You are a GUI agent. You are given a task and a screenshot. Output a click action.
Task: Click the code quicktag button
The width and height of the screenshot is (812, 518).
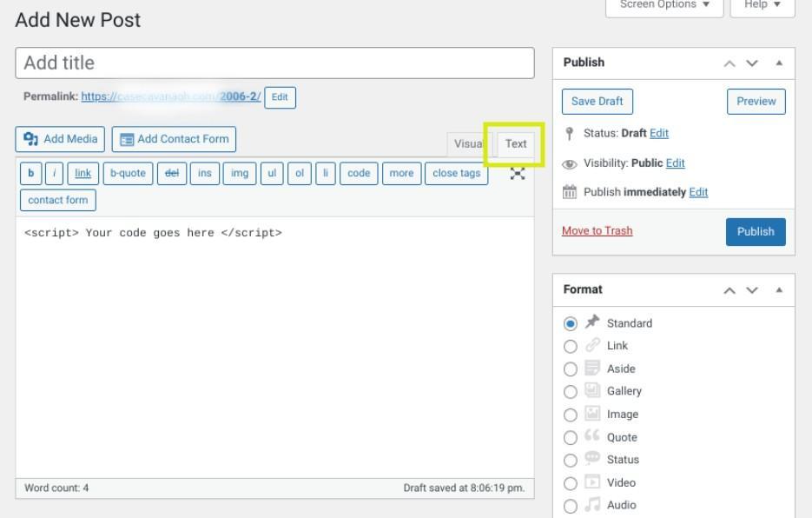(359, 173)
